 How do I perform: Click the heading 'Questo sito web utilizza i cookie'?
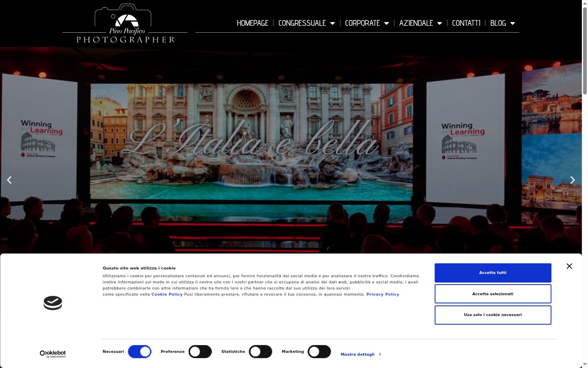point(139,268)
